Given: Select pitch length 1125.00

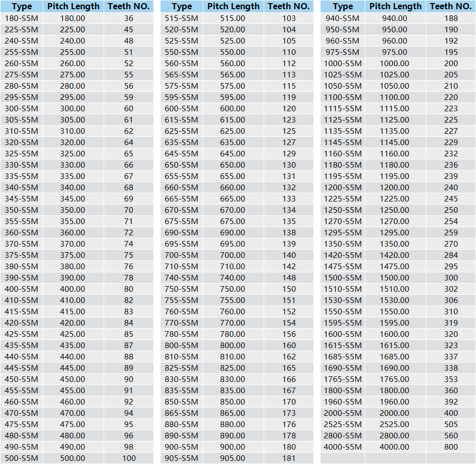Looking at the screenshot, I should point(394,120).
